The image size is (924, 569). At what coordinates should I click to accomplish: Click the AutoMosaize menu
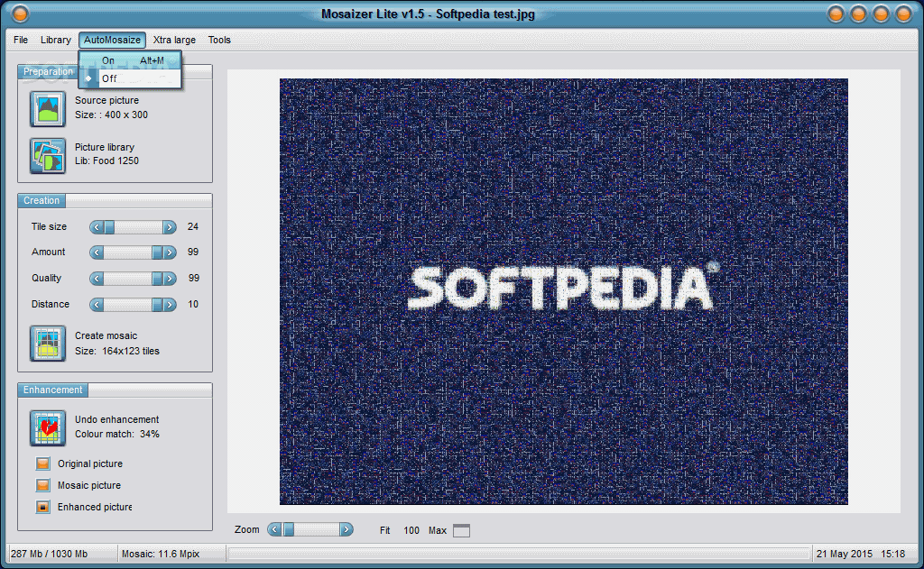(112, 40)
